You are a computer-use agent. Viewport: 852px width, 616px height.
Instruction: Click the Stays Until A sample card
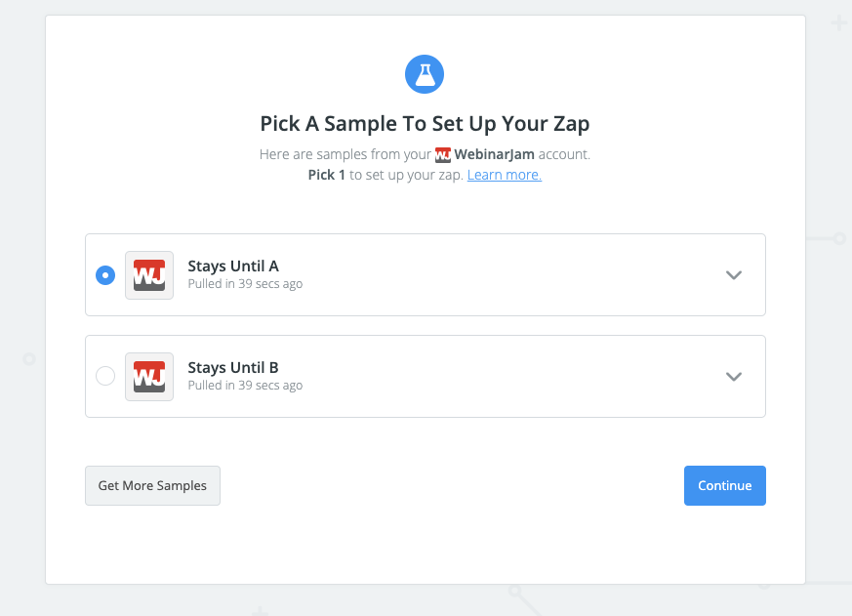(x=426, y=275)
